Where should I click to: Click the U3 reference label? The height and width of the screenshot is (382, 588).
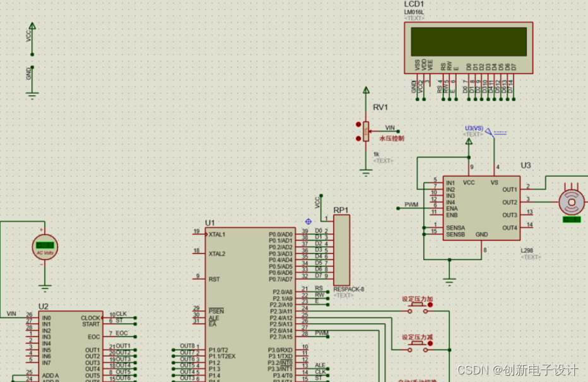[526, 165]
